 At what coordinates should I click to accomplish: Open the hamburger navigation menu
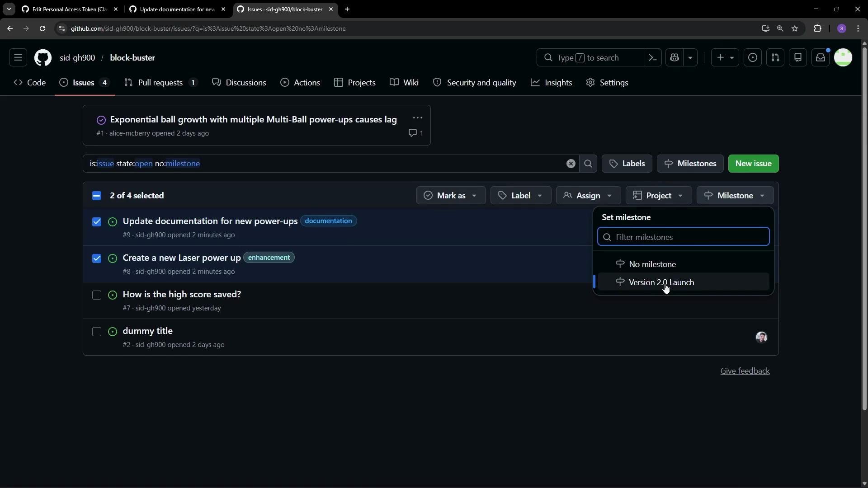(x=18, y=58)
